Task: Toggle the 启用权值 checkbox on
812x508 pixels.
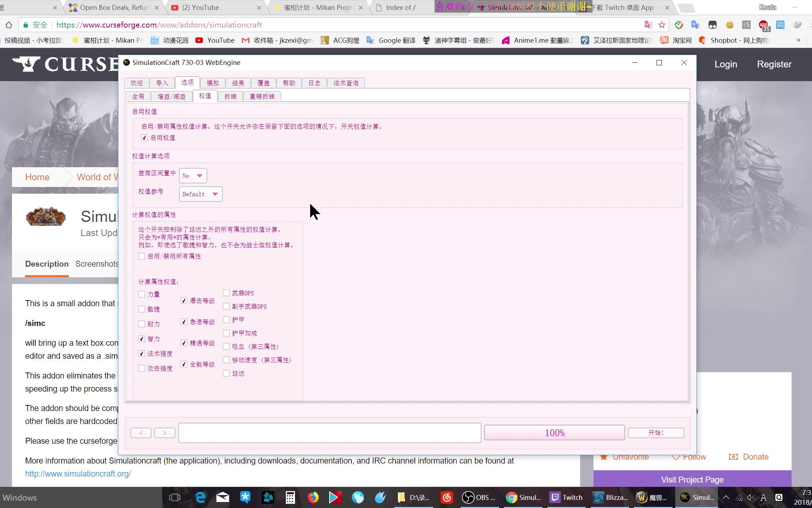Action: click(x=144, y=137)
